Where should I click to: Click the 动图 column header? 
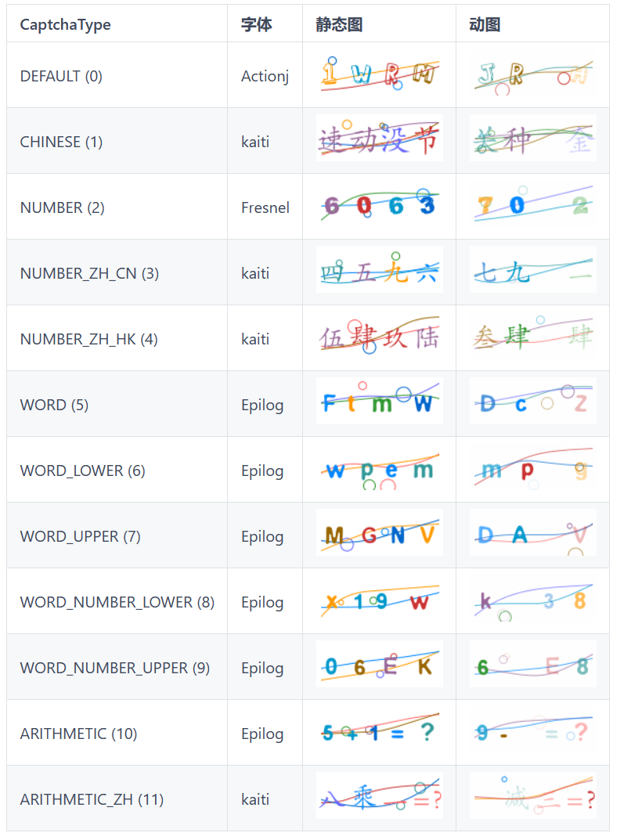click(485, 24)
